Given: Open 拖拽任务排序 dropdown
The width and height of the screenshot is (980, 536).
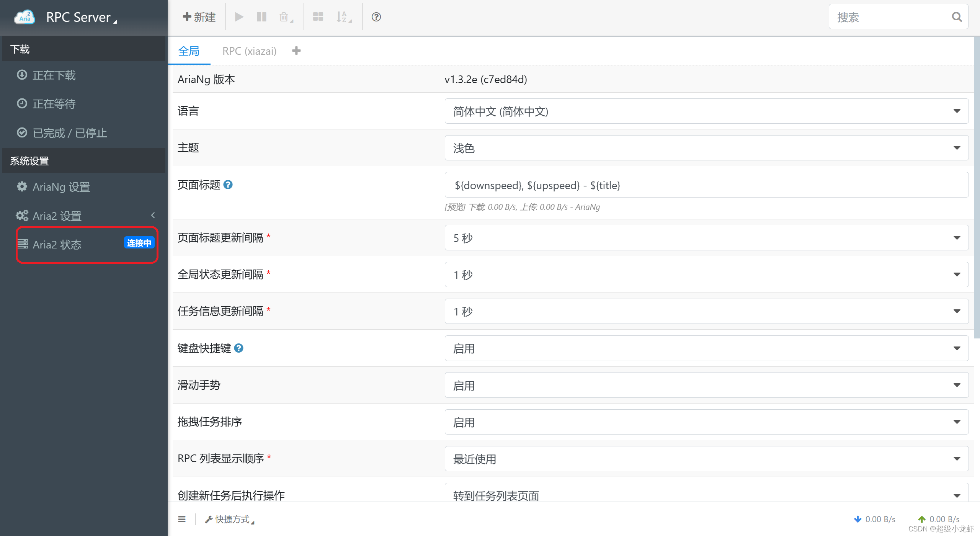Looking at the screenshot, I should [x=707, y=422].
